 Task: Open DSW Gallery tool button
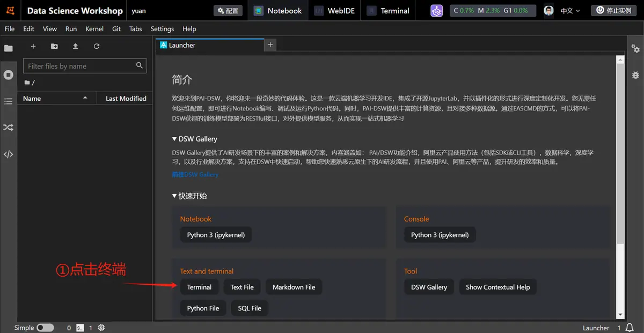[429, 287]
